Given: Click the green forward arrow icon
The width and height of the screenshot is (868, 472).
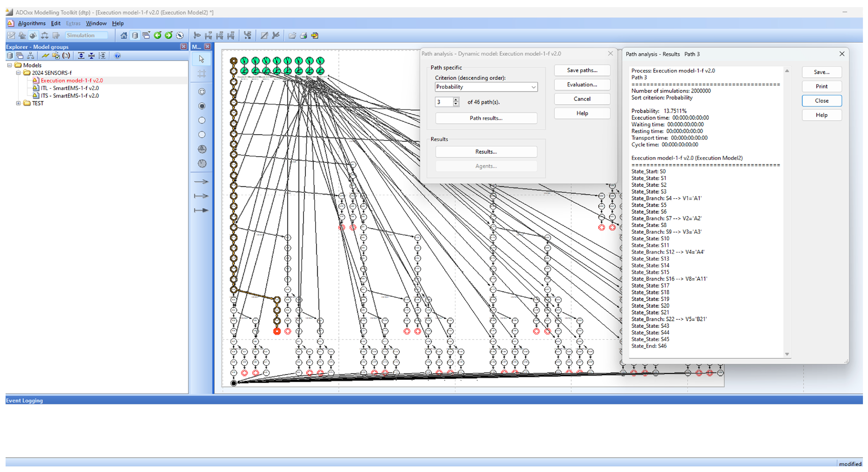Looking at the screenshot, I should pyautogui.click(x=169, y=35).
